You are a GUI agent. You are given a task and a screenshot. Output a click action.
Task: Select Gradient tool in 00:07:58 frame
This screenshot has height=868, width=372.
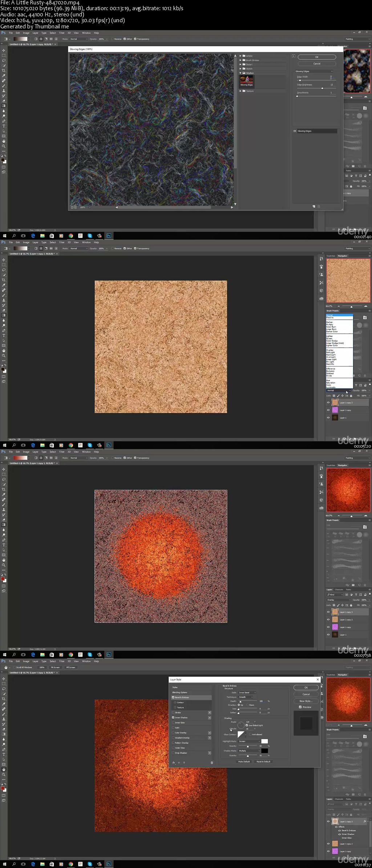(x=4, y=525)
